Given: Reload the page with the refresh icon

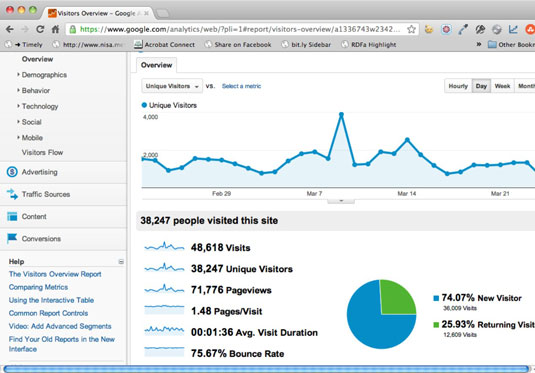Looking at the screenshot, I should [x=40, y=29].
